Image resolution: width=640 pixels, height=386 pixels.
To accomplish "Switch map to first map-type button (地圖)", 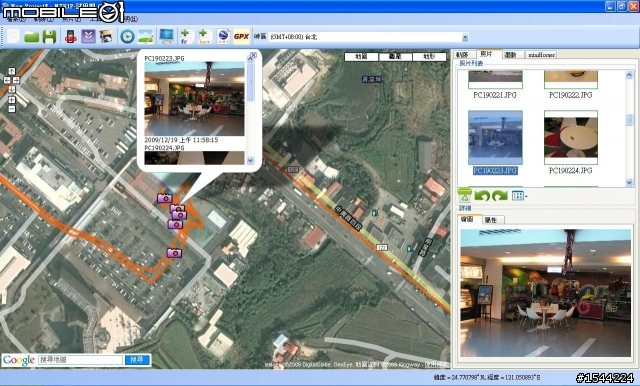I will tap(361, 57).
